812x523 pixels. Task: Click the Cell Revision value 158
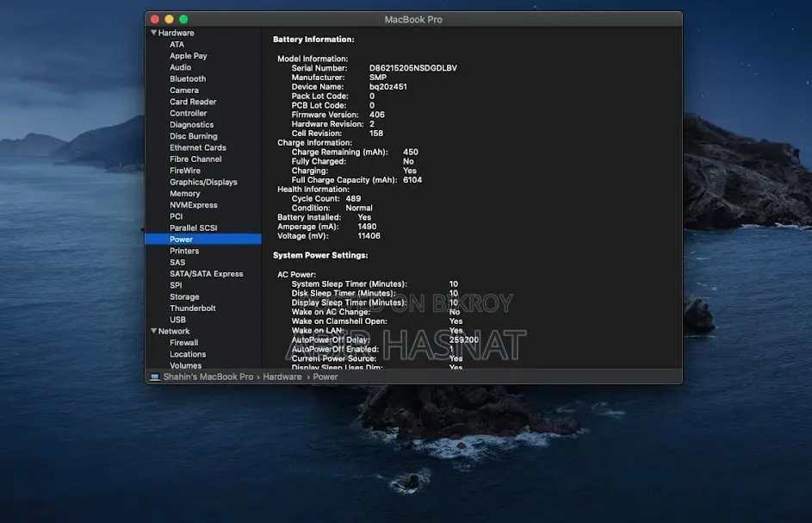376,134
